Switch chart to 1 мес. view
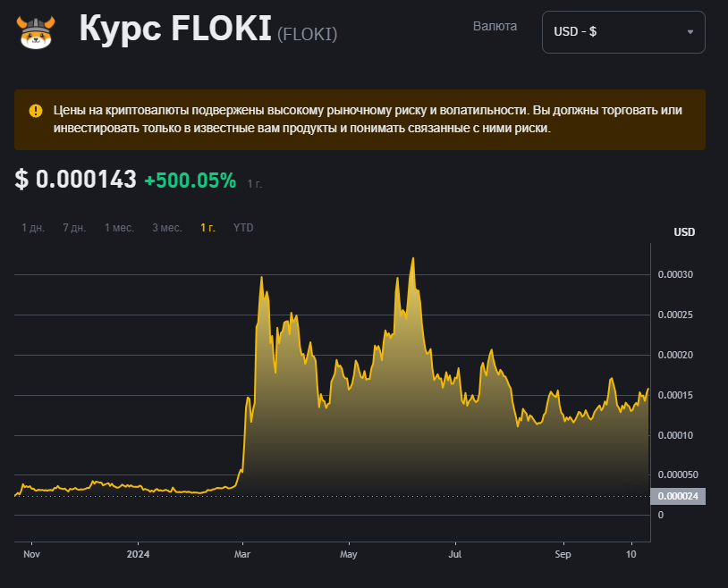This screenshot has height=588, width=728. pyautogui.click(x=120, y=228)
